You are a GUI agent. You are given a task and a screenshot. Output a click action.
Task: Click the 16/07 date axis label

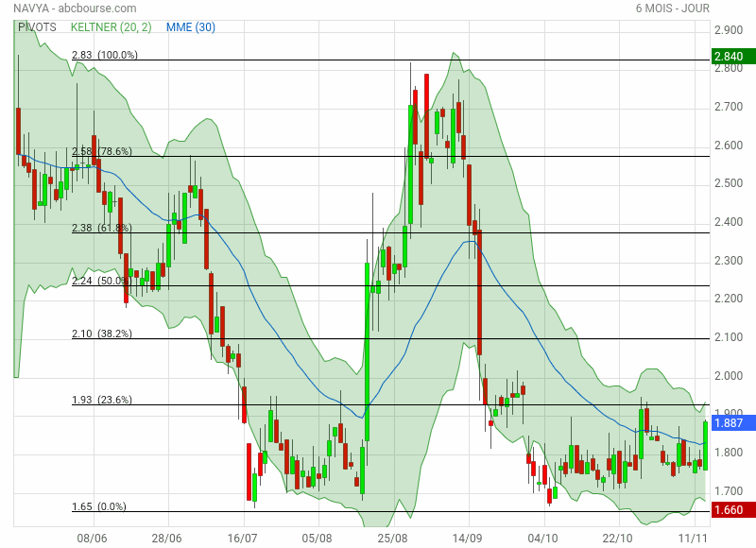242,538
